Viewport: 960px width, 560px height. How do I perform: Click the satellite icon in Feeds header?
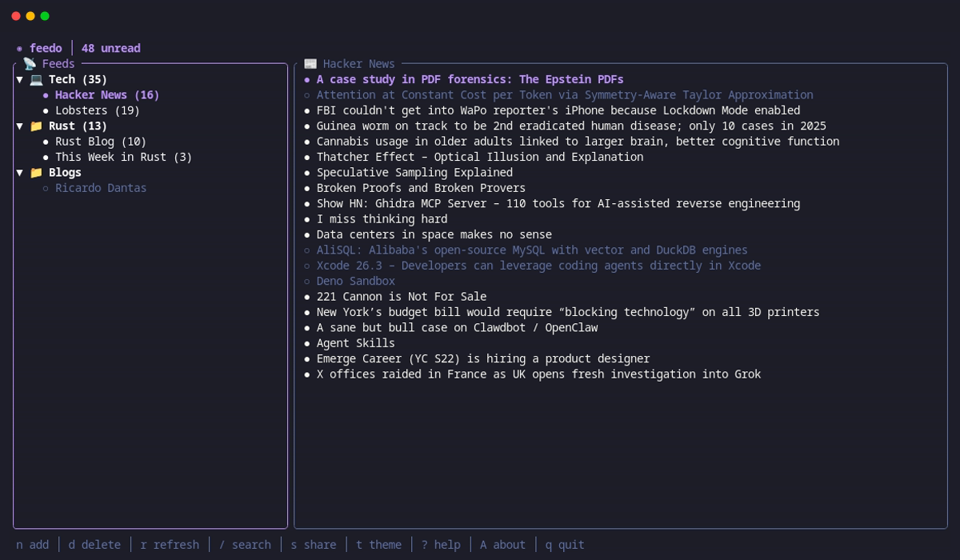click(30, 63)
